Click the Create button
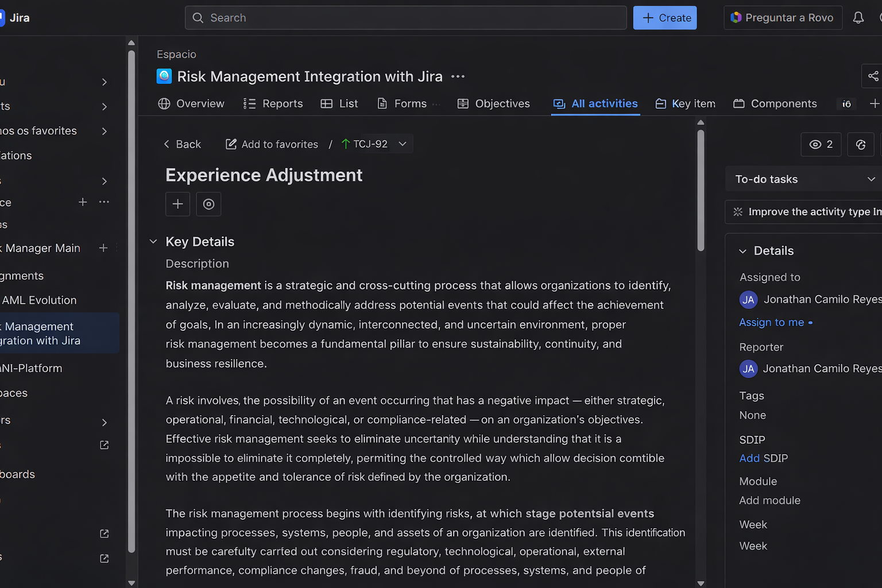882x588 pixels. click(x=665, y=18)
